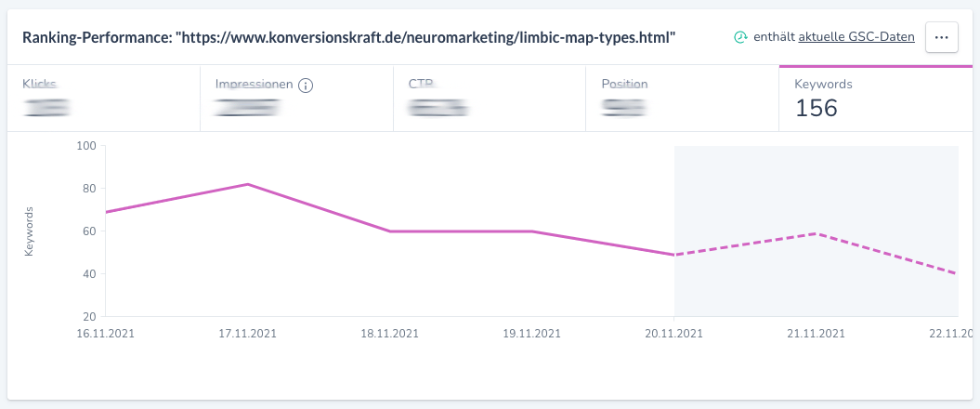
Task: Open the "aktuelle GSC-Daten" link
Action: pyautogui.click(x=856, y=37)
